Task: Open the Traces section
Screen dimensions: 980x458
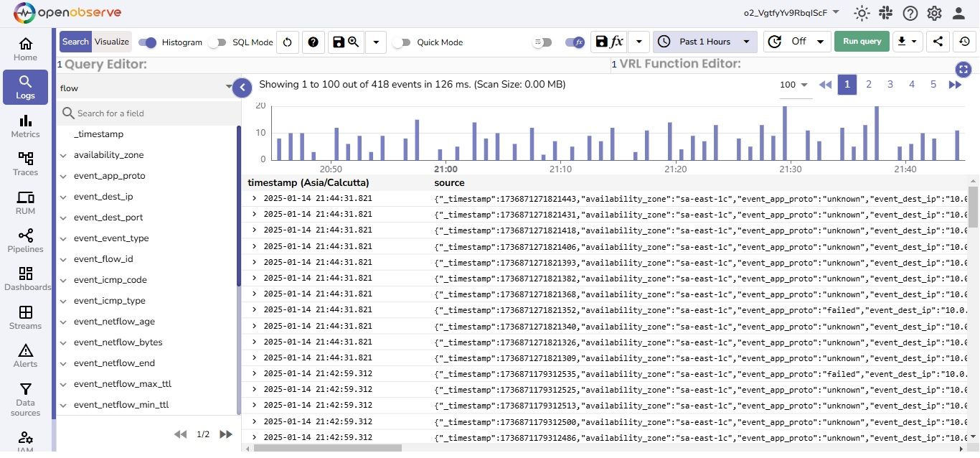Action: point(25,164)
